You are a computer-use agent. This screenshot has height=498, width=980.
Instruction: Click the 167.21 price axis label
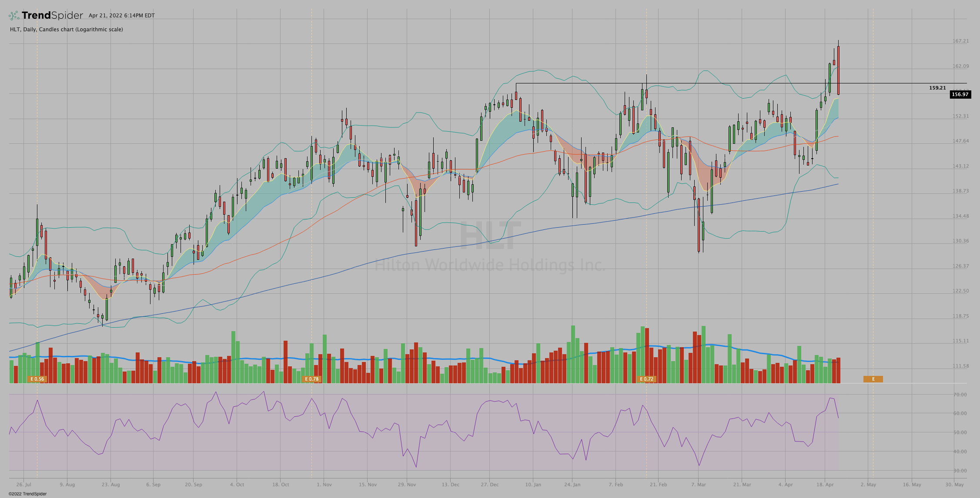click(x=960, y=41)
